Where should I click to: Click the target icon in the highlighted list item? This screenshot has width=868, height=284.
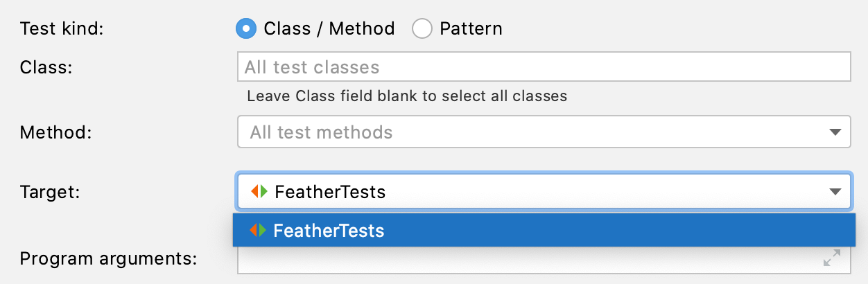click(x=257, y=230)
